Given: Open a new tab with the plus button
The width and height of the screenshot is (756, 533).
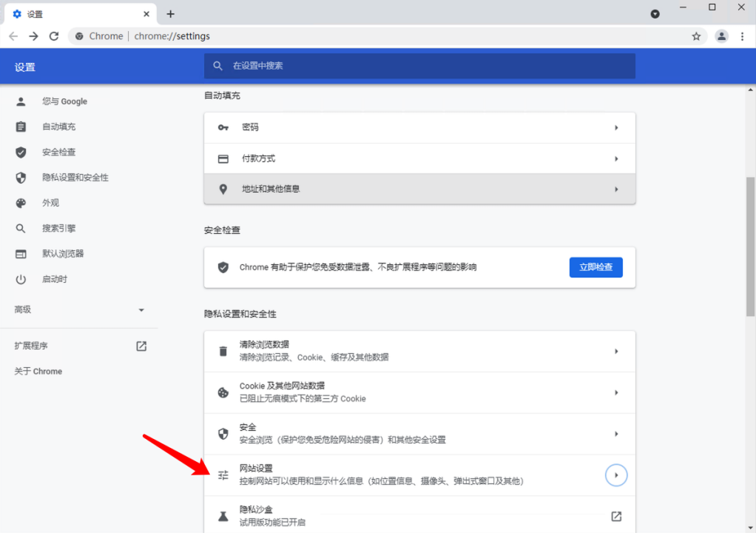Looking at the screenshot, I should pos(170,14).
